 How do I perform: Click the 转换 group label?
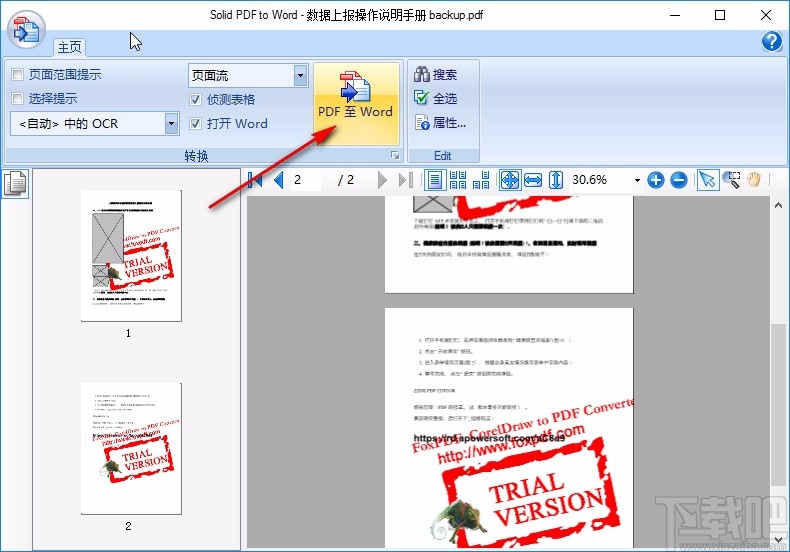click(196, 156)
